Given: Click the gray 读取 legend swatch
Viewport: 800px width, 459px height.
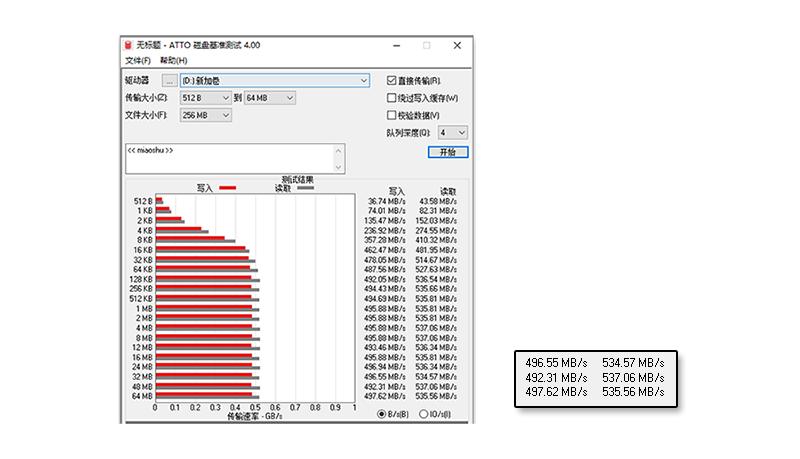Looking at the screenshot, I should [x=306, y=188].
